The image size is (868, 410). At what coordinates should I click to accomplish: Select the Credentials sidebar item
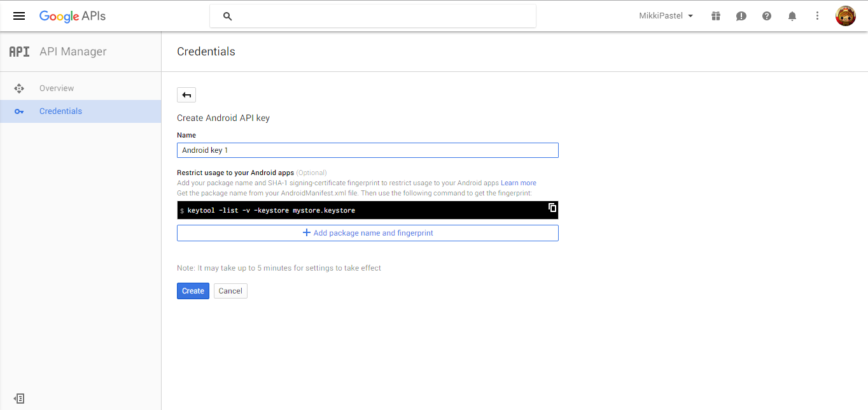pyautogui.click(x=60, y=111)
